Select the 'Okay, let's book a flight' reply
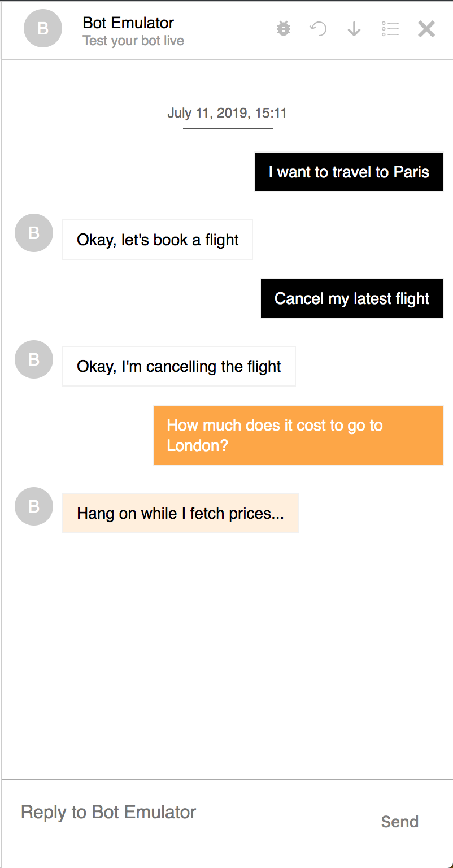Image resolution: width=453 pixels, height=868 pixels. 158,240
